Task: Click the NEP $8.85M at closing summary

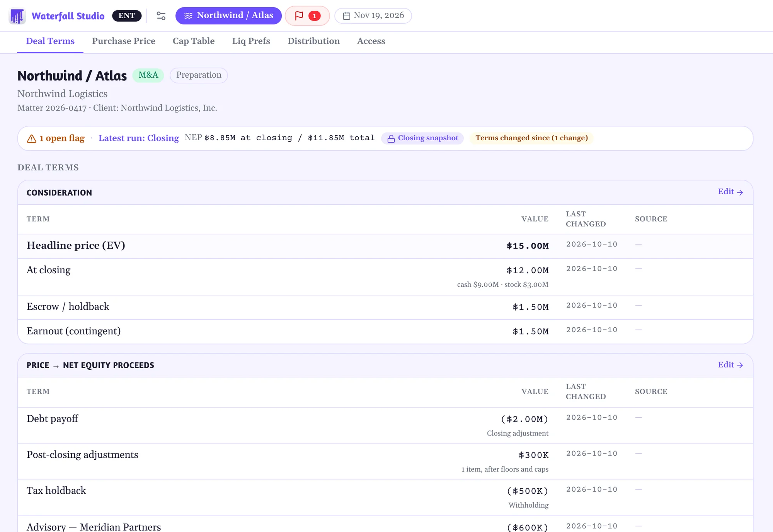Action: [279, 138]
